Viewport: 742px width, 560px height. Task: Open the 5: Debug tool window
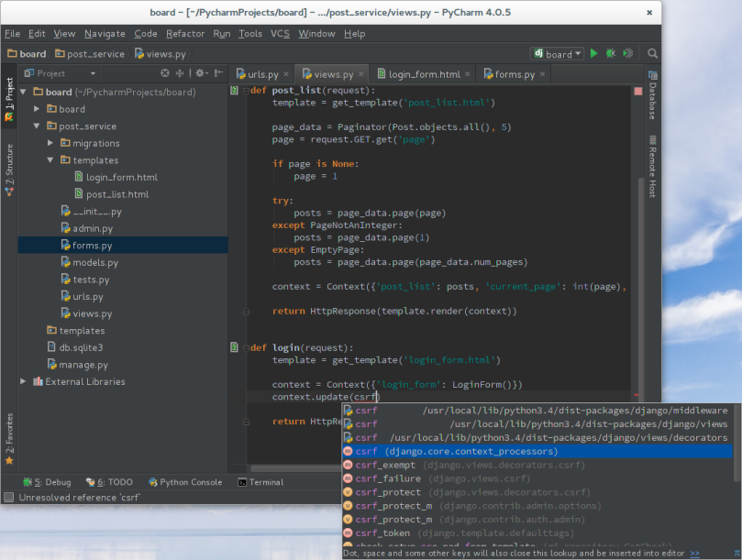click(x=47, y=482)
